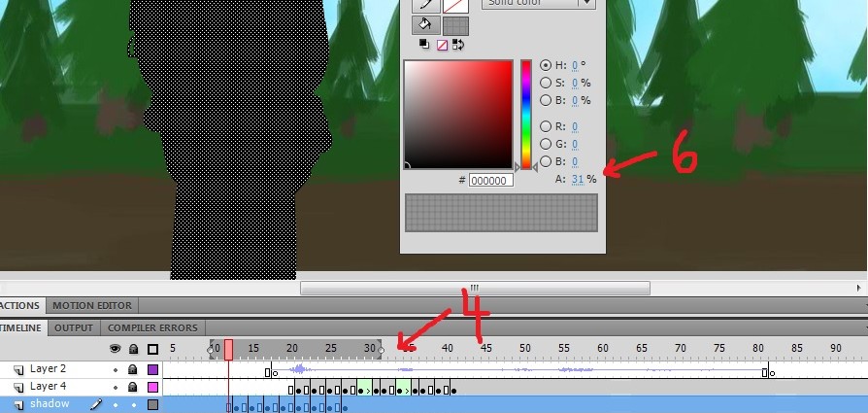The width and height of the screenshot is (868, 413).
Task: Set color to black and white default
Action: pyautogui.click(x=424, y=44)
